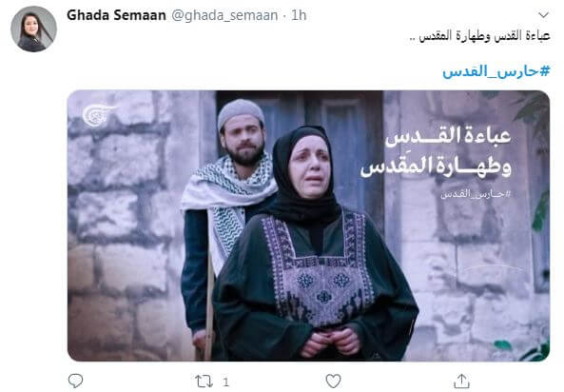Click the white Arabic headline inside the image
Viewport: 564px width, 392px height.
(x=436, y=150)
